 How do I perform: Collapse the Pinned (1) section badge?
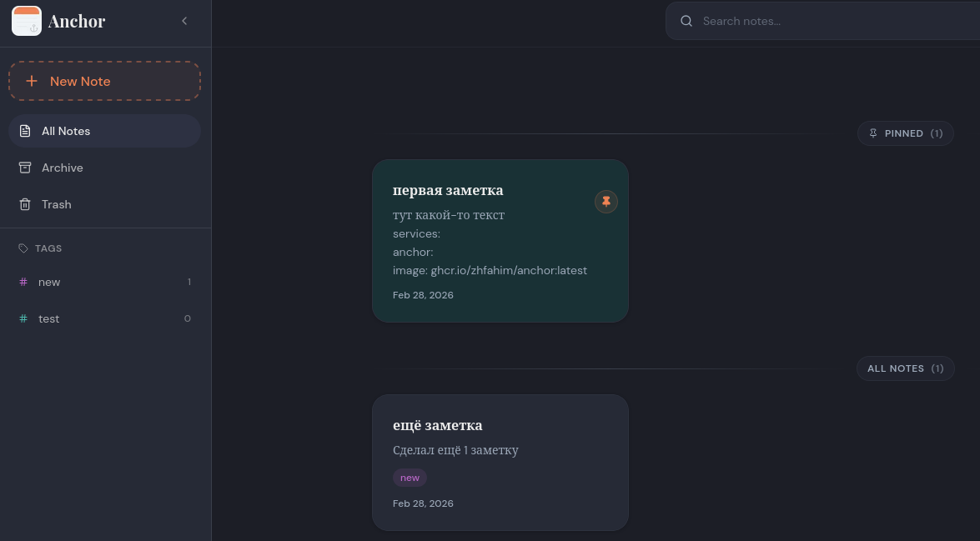tap(905, 133)
